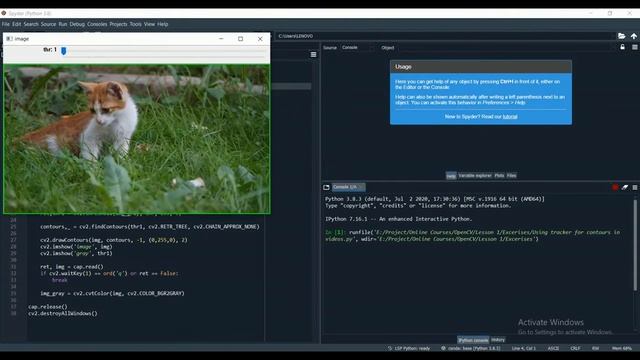Click the cap.release() code line

tap(48, 307)
